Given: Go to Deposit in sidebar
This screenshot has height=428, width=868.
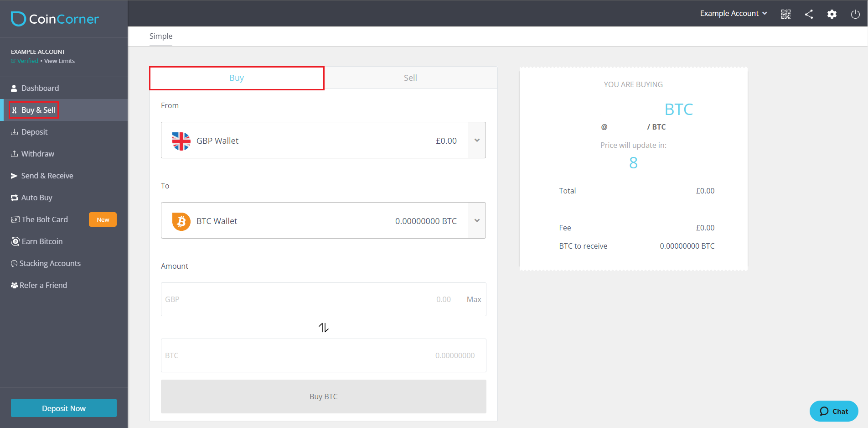Looking at the screenshot, I should [64, 132].
